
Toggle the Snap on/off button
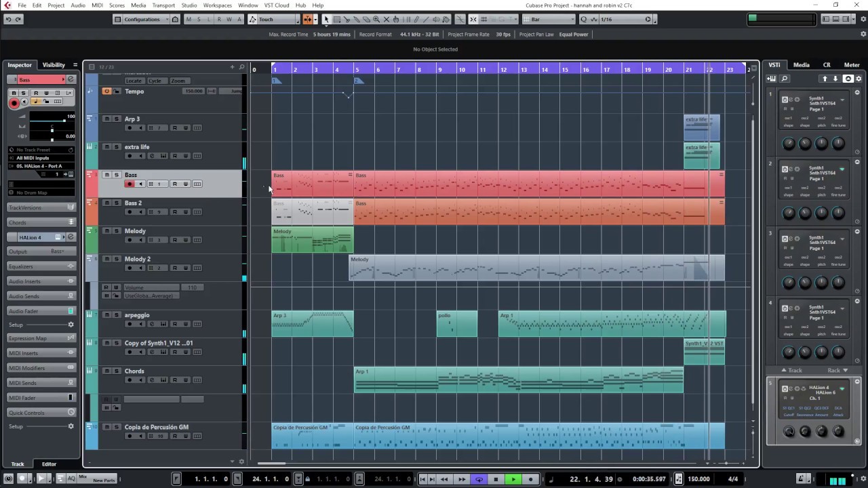(473, 19)
